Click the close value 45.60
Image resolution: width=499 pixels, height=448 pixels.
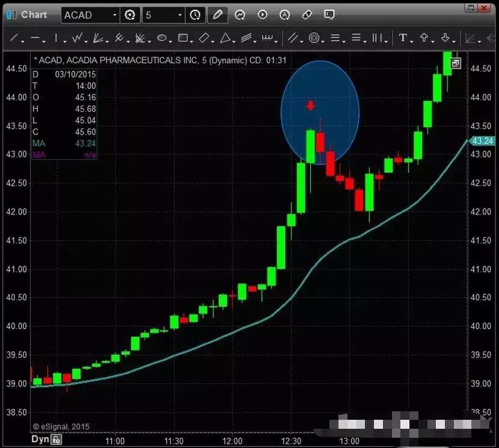85,132
